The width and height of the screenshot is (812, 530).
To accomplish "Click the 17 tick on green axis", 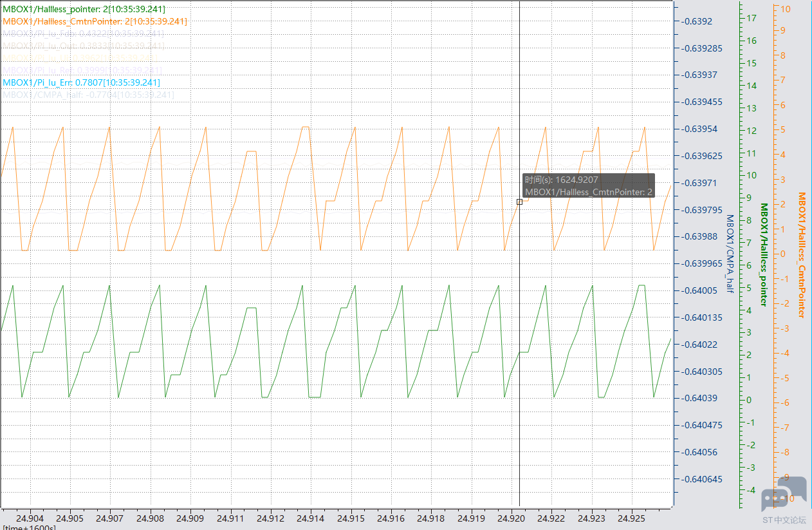I will [x=750, y=18].
